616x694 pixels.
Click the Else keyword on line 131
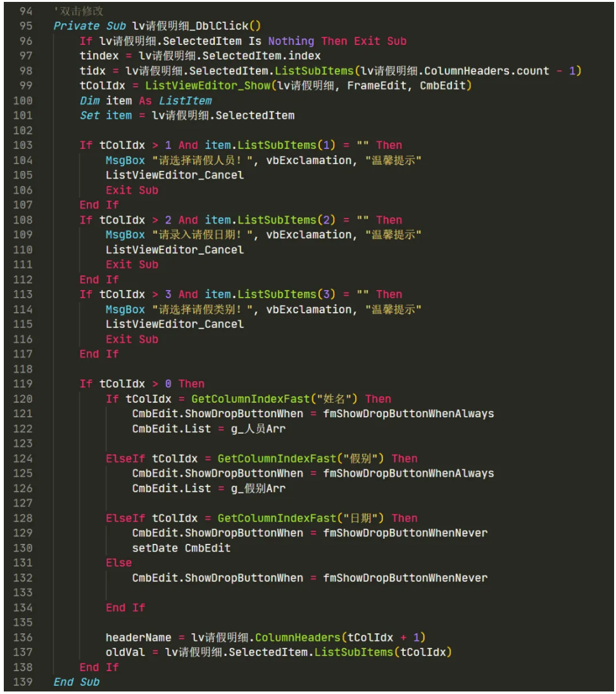[x=118, y=563]
